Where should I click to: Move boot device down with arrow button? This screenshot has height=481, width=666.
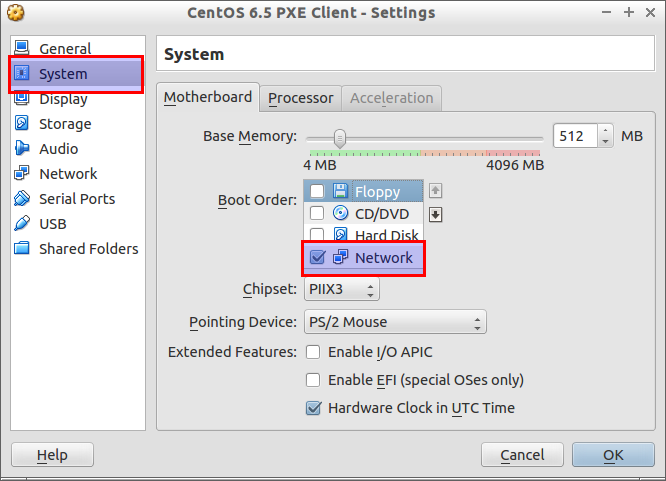pos(435,215)
